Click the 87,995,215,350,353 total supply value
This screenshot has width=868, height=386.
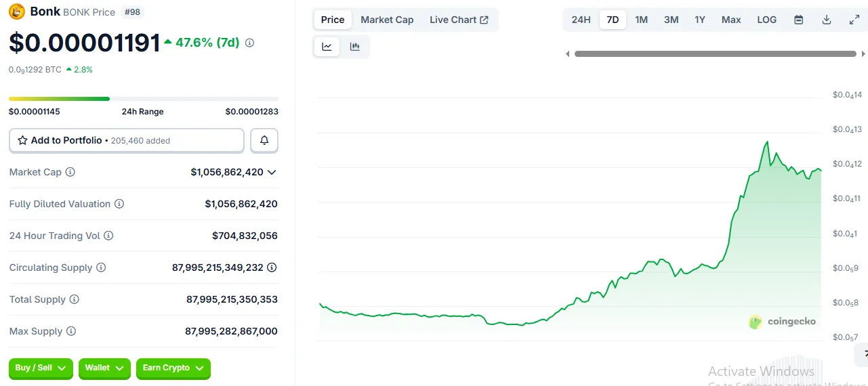pos(232,299)
